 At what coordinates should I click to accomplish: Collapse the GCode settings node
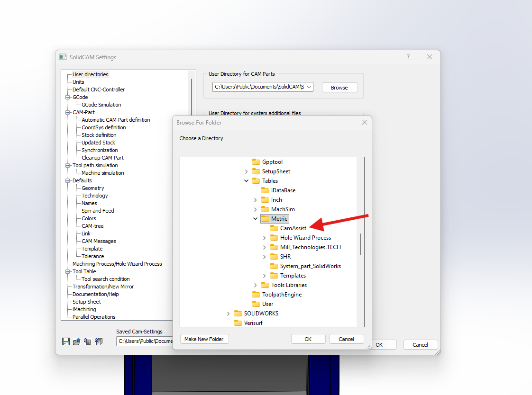pos(67,97)
